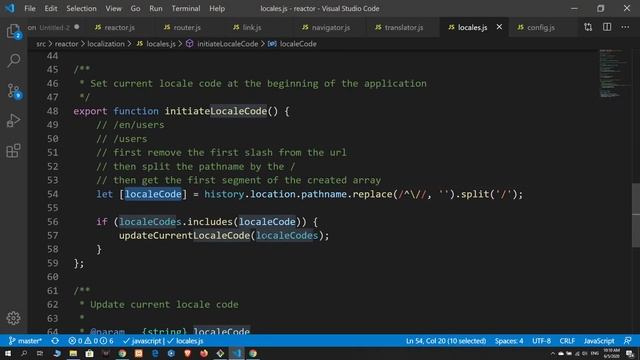The image size is (640, 360).
Task: Click the Ln 54, Col 20 indicator
Action: (446, 341)
